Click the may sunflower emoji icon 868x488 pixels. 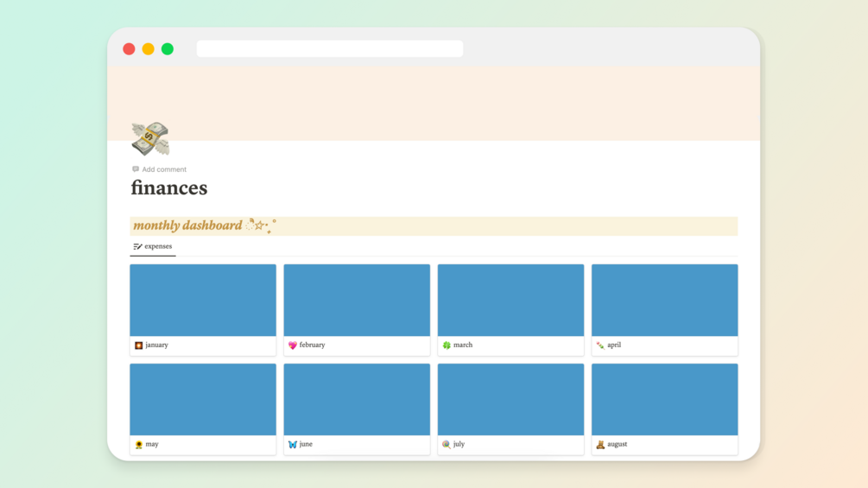tap(139, 444)
